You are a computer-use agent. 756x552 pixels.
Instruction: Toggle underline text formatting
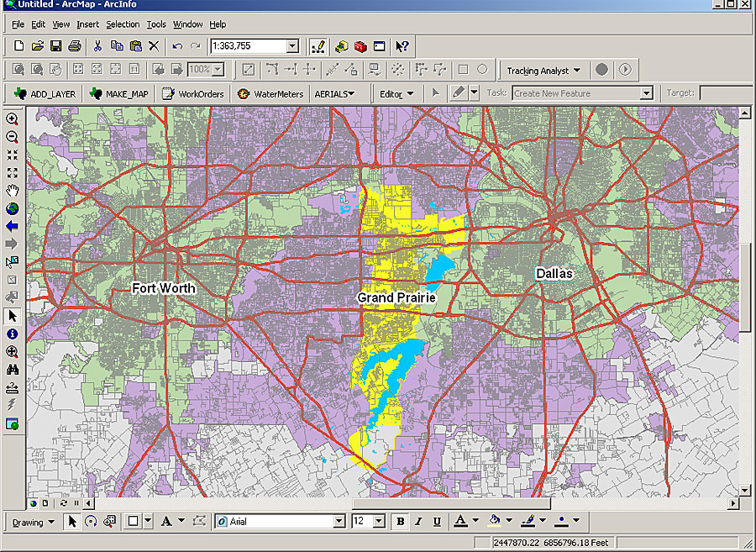(x=437, y=521)
